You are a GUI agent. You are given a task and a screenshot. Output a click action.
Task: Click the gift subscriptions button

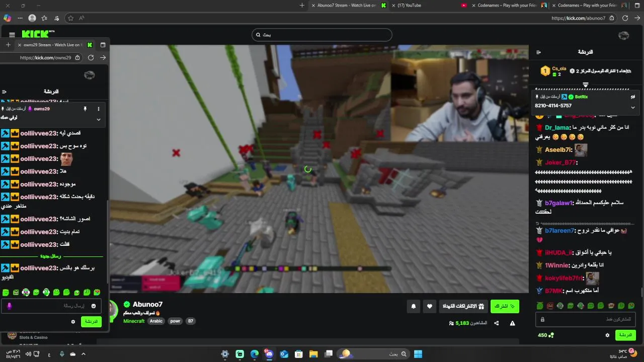[x=463, y=306]
